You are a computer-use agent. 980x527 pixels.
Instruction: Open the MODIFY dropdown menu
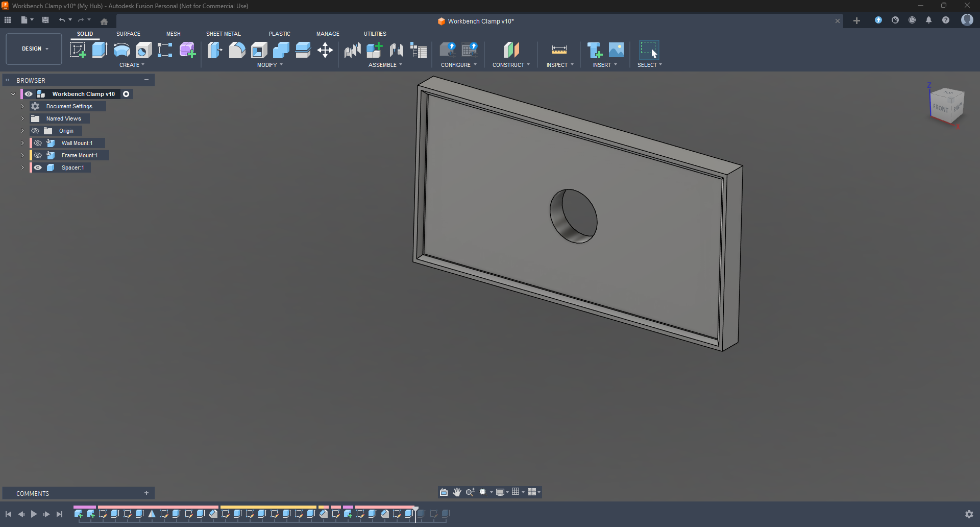point(269,65)
